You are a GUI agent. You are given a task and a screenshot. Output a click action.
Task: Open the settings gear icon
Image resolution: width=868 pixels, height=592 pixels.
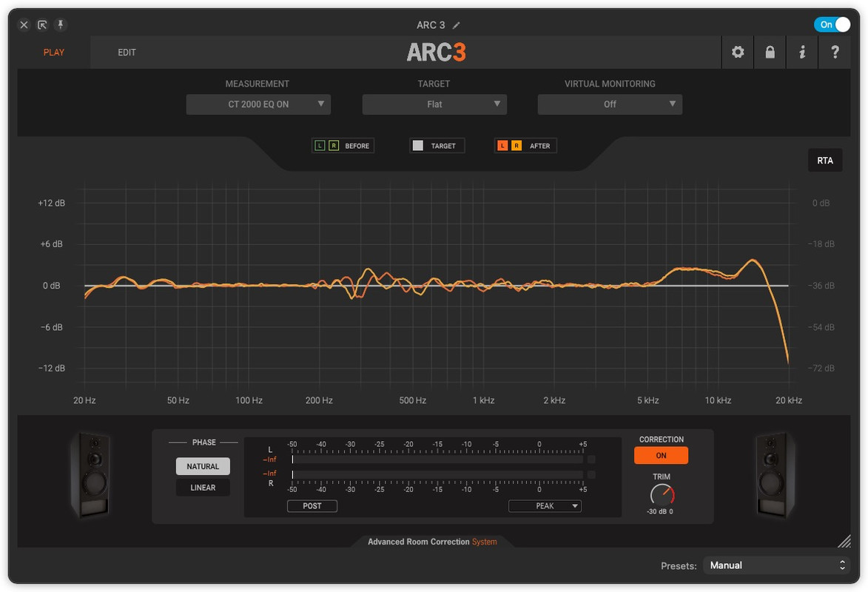tap(737, 52)
